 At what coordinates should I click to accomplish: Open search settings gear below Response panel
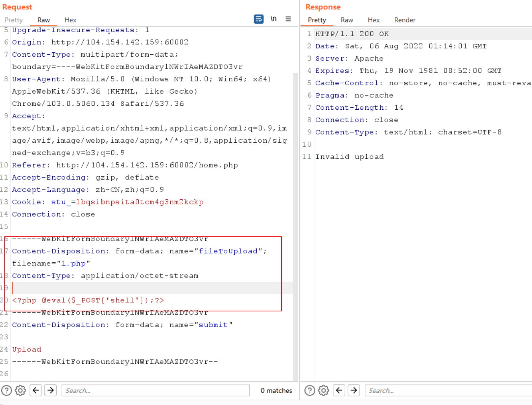click(x=324, y=390)
